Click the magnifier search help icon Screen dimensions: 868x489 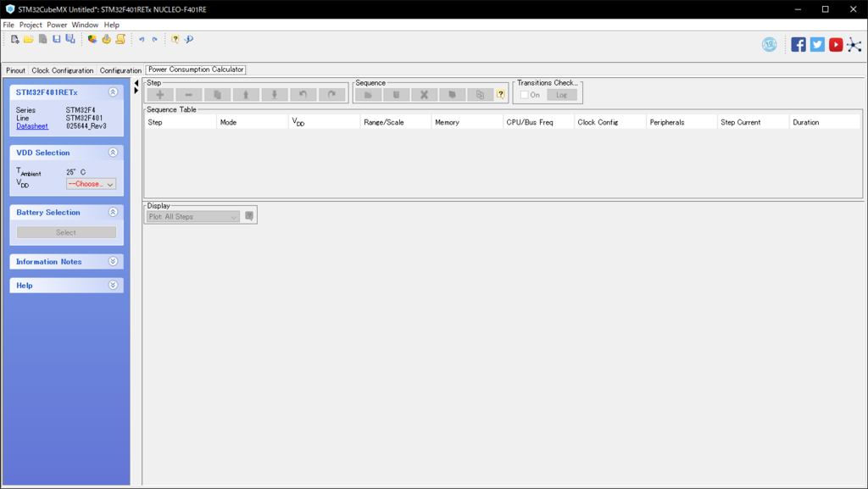coord(189,39)
